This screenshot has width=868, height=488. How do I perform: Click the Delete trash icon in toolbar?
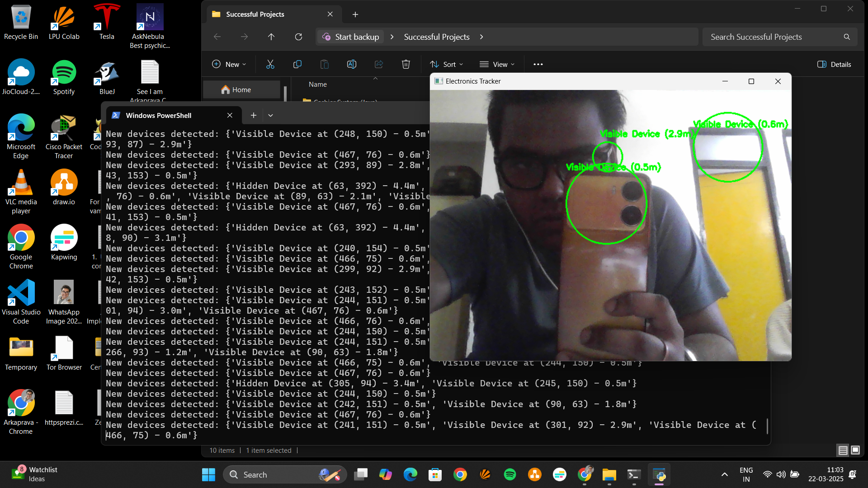tap(406, 64)
